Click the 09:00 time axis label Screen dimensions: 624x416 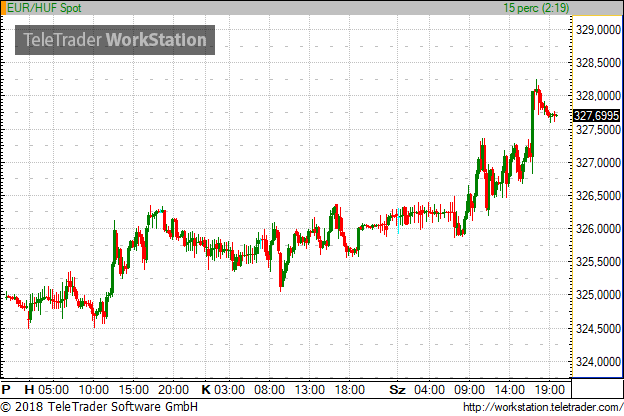pyautogui.click(x=470, y=389)
